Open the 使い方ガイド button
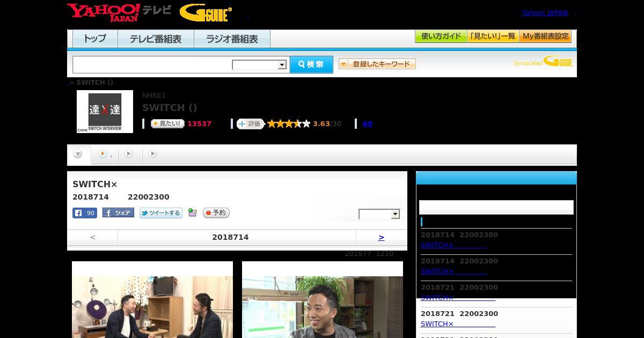The height and width of the screenshot is (338, 644). (x=441, y=36)
